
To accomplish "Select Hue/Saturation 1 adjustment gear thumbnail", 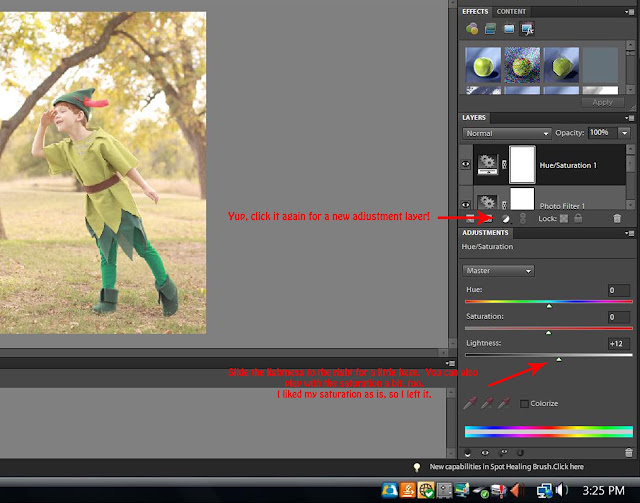I will (x=487, y=165).
